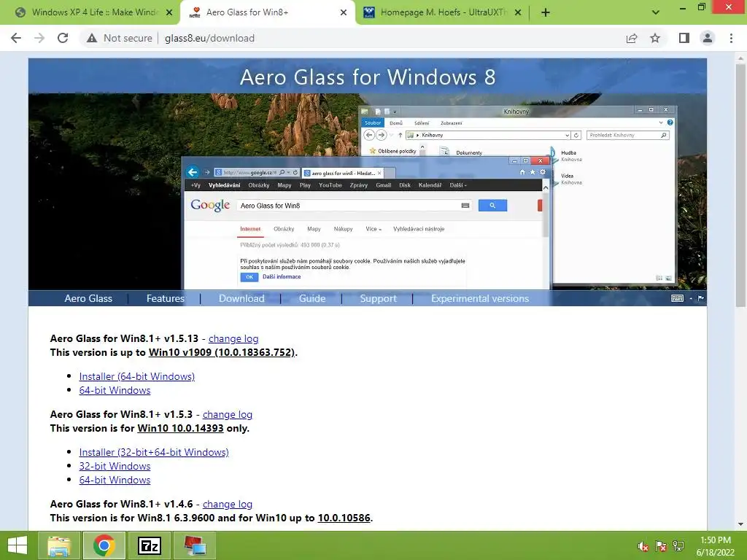This screenshot has width=747, height=560.
Task: Download 64-bit Windows archive for v1.5.13
Action: tap(115, 390)
